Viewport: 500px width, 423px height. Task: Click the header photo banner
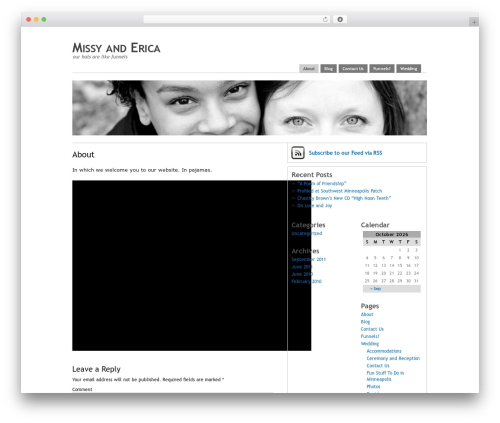(249, 108)
